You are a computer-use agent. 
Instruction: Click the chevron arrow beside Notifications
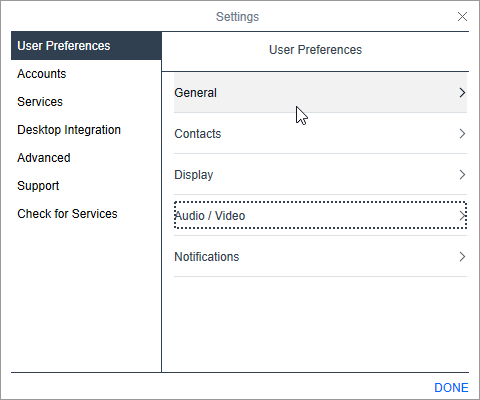(462, 257)
